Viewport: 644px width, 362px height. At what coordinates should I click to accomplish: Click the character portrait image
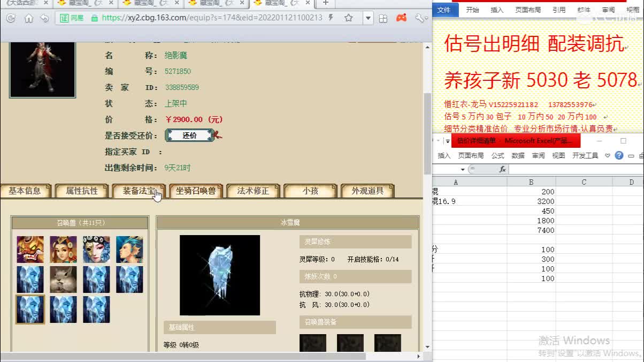(x=43, y=70)
